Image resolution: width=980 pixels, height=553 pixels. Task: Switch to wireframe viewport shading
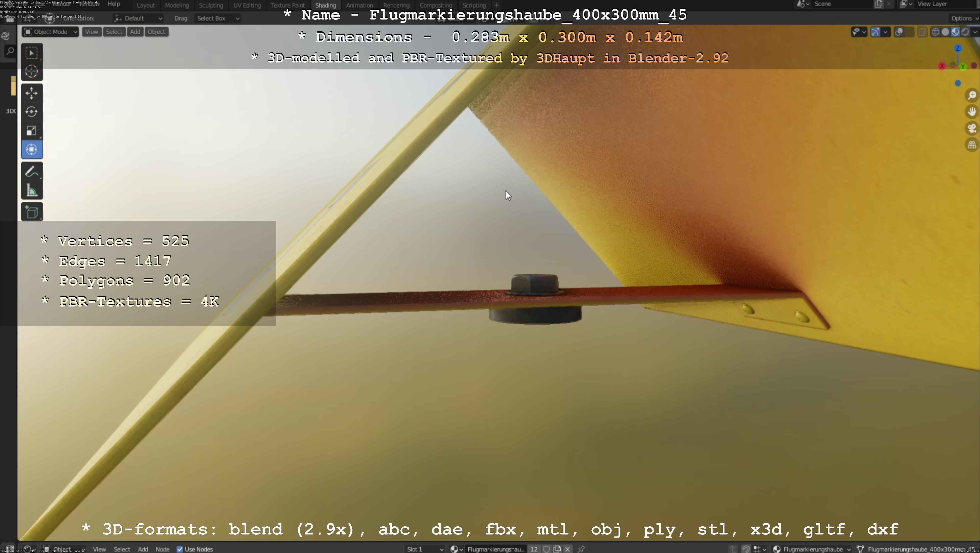tap(935, 32)
